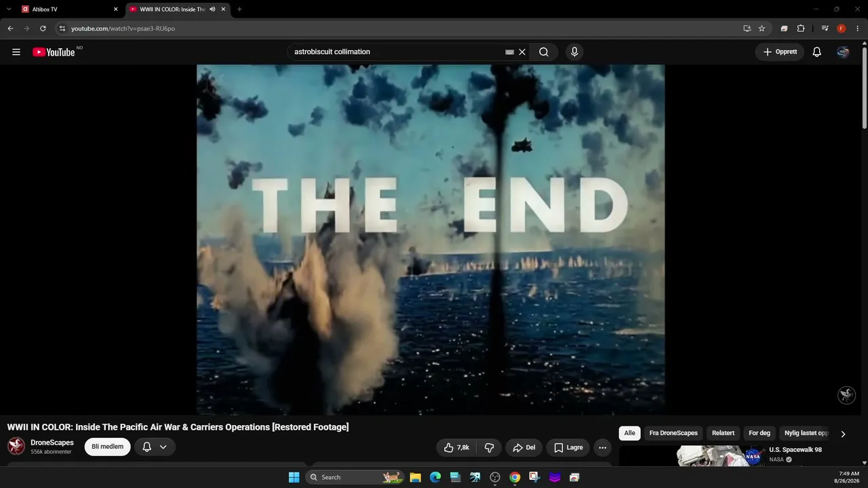Click the Windows taskbar Search box
The height and width of the screenshot is (488, 868).
coord(355,477)
